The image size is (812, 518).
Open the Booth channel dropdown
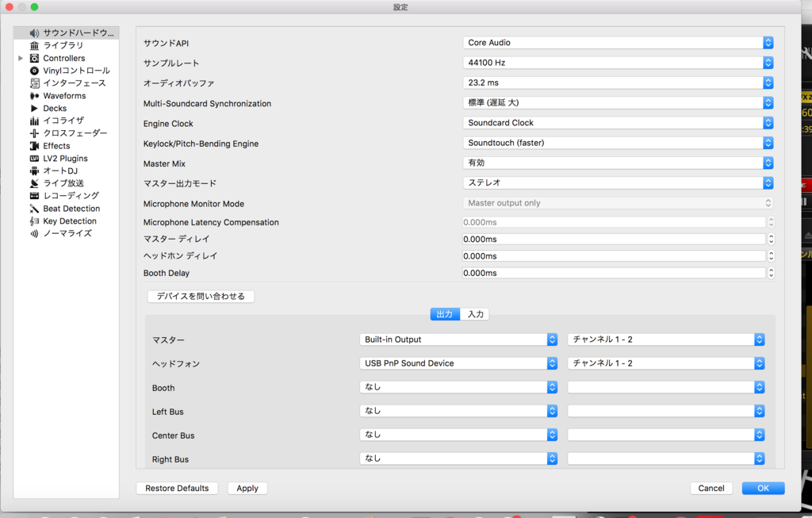pyautogui.click(x=666, y=387)
